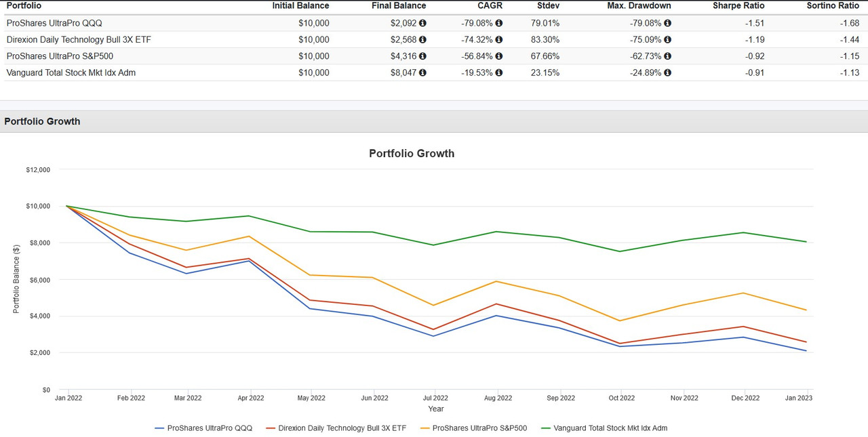
Task: Click the $0 y-axis label
Action: pyautogui.click(x=46, y=390)
